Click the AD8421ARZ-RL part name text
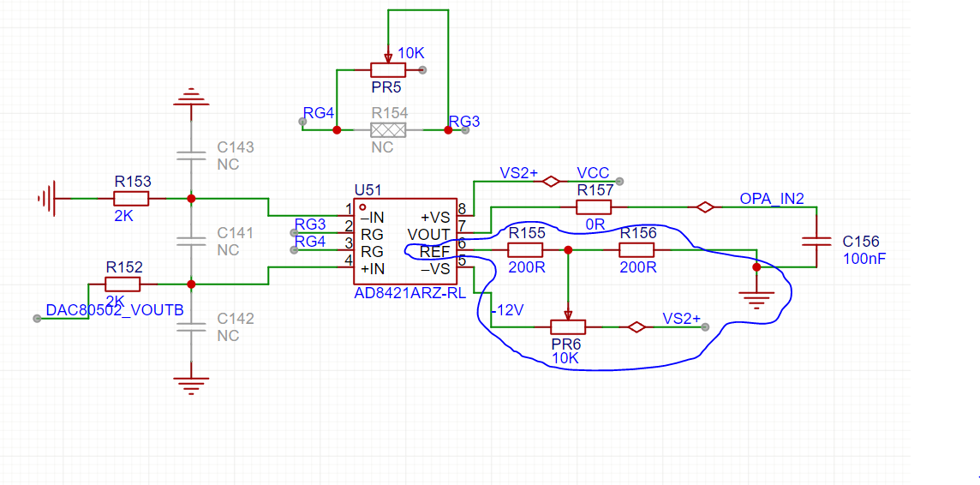Viewport: 980px width, 485px height. click(x=410, y=294)
